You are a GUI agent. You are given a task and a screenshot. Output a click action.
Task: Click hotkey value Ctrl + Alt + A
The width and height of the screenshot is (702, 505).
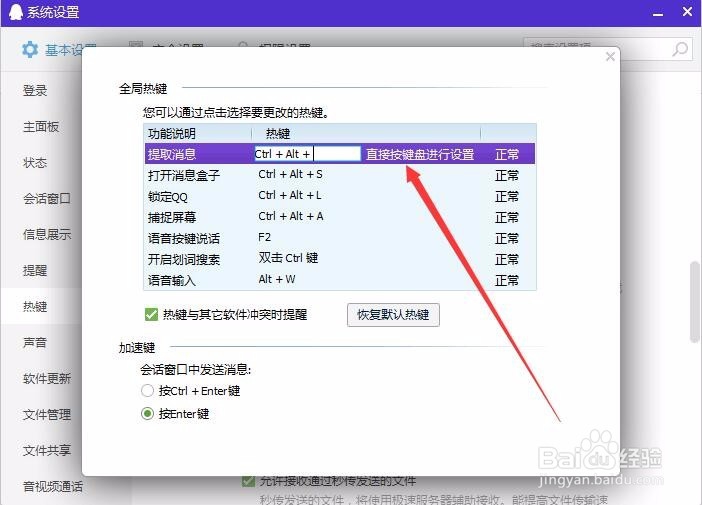pos(291,216)
